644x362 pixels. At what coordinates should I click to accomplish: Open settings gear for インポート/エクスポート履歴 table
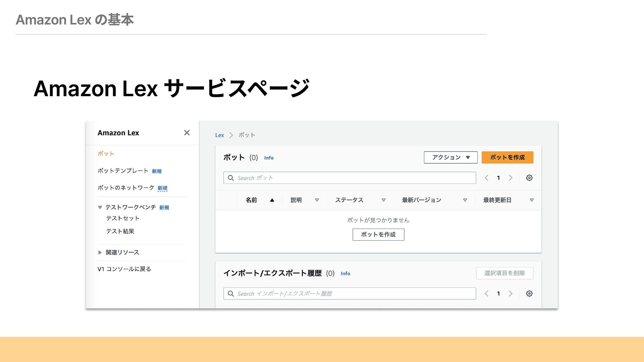click(x=529, y=294)
